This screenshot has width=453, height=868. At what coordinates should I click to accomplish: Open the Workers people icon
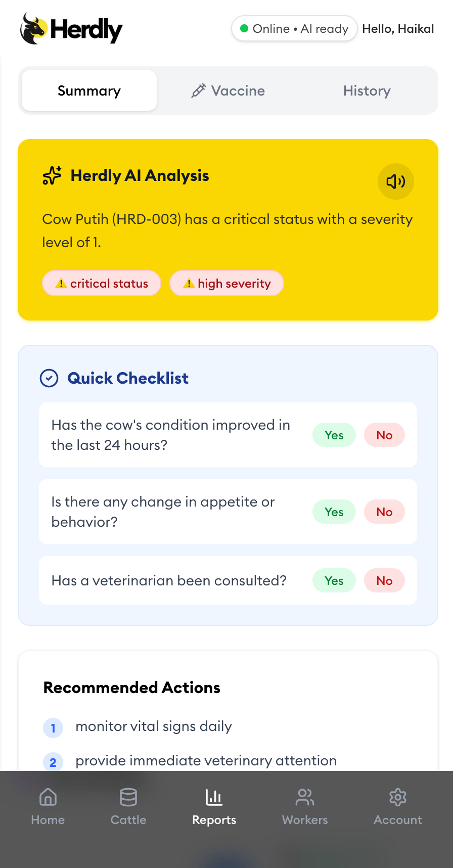click(305, 798)
